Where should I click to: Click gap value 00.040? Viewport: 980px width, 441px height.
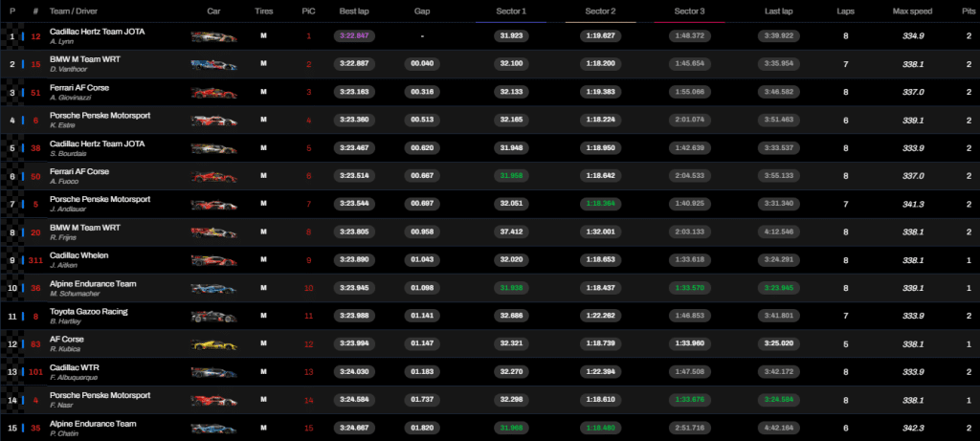422,64
